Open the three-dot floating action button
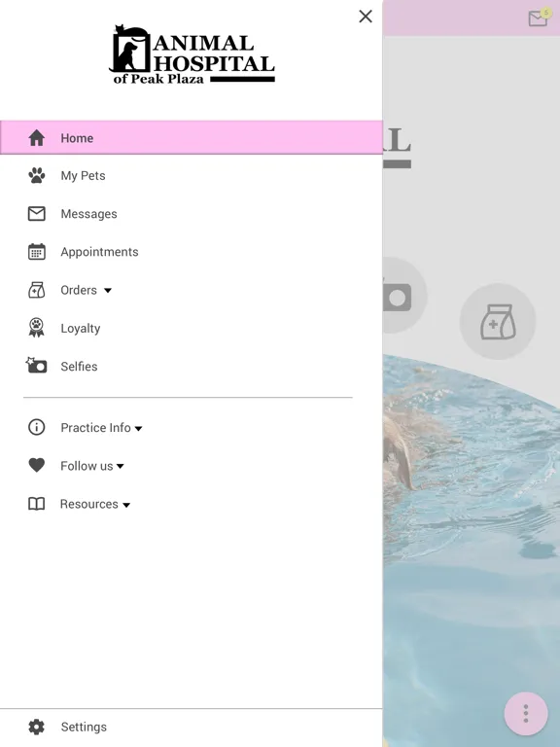Screen dimensions: 560x747 [526, 714]
